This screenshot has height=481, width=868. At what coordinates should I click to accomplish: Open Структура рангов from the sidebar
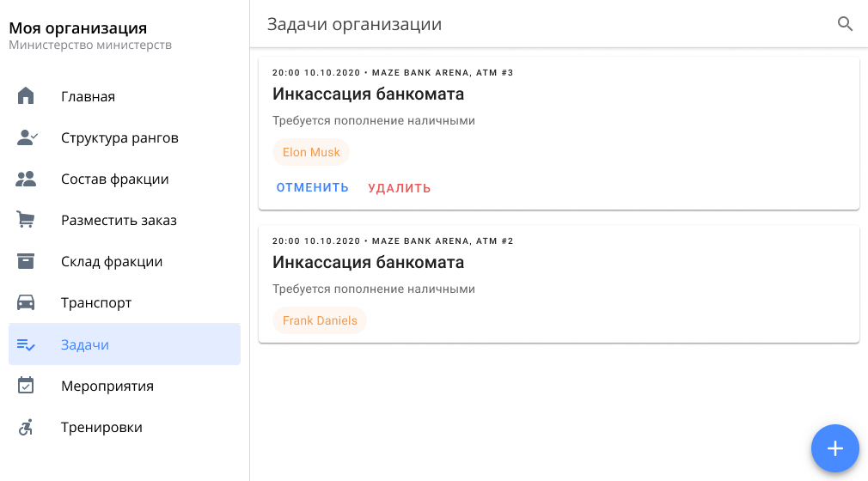(x=119, y=137)
